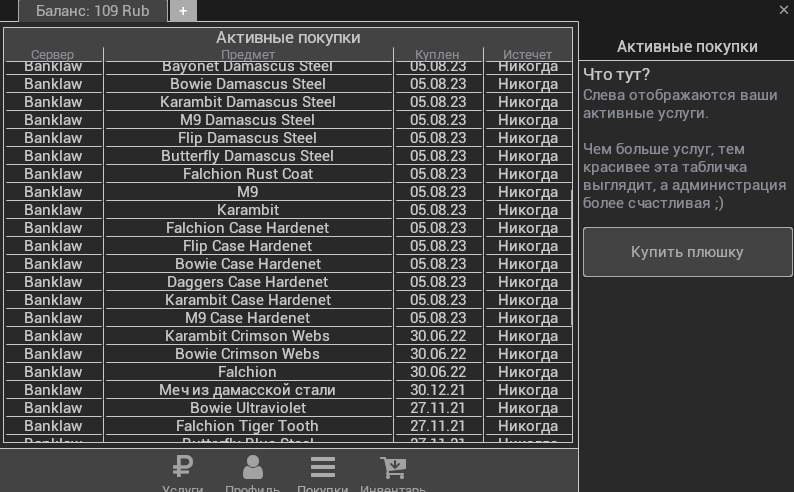Select the plain Falchion item

[248, 371]
